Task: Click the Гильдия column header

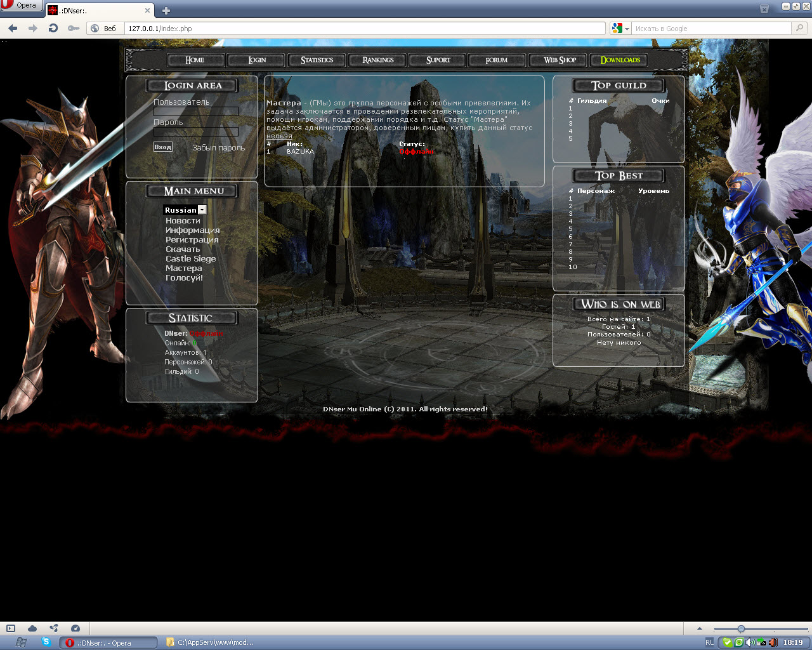Action: tap(592, 101)
